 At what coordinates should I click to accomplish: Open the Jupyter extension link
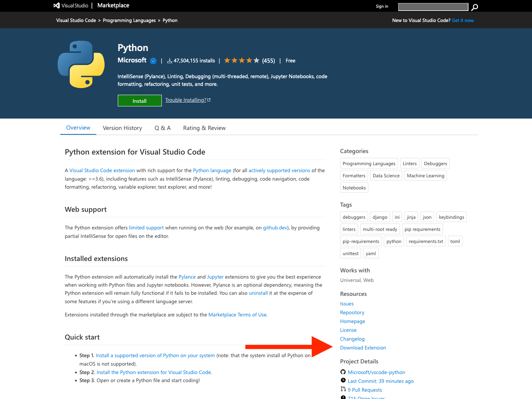215,277
